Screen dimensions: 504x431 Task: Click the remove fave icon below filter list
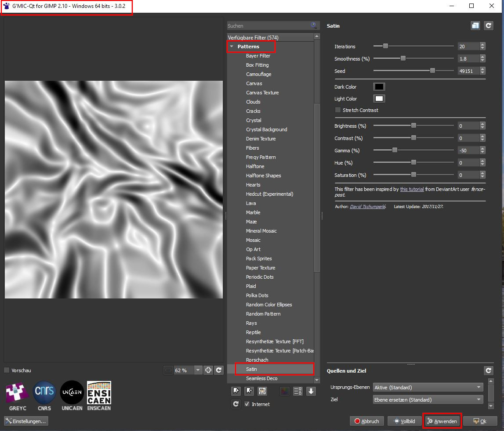click(249, 391)
